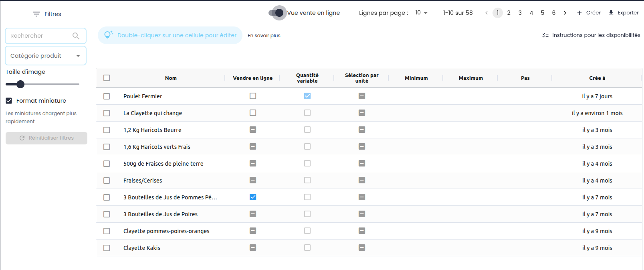
Task: Go to page 6
Action: pyautogui.click(x=554, y=13)
